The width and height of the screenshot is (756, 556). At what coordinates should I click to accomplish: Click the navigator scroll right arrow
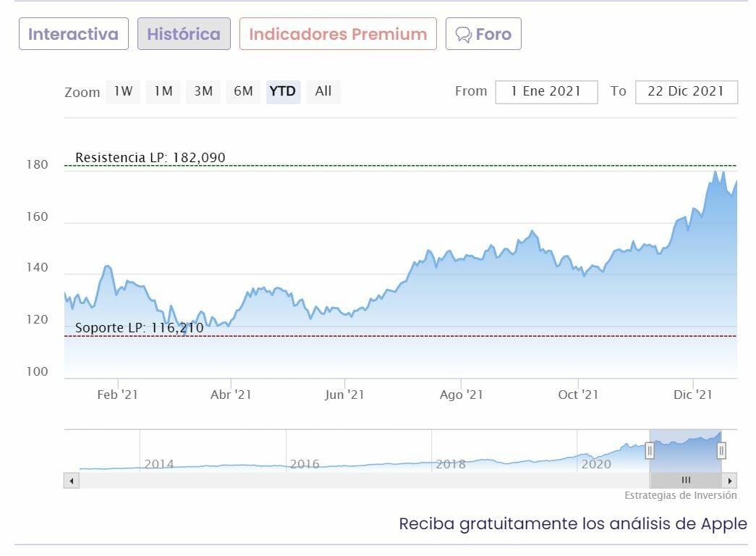730,481
